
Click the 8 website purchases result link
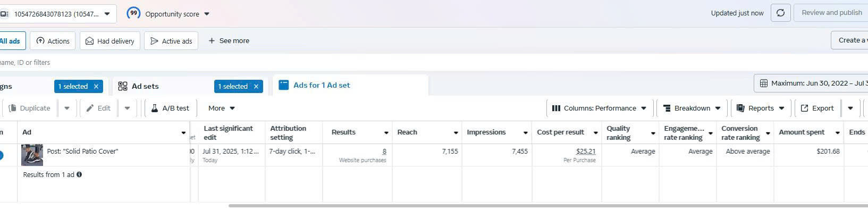coord(384,152)
